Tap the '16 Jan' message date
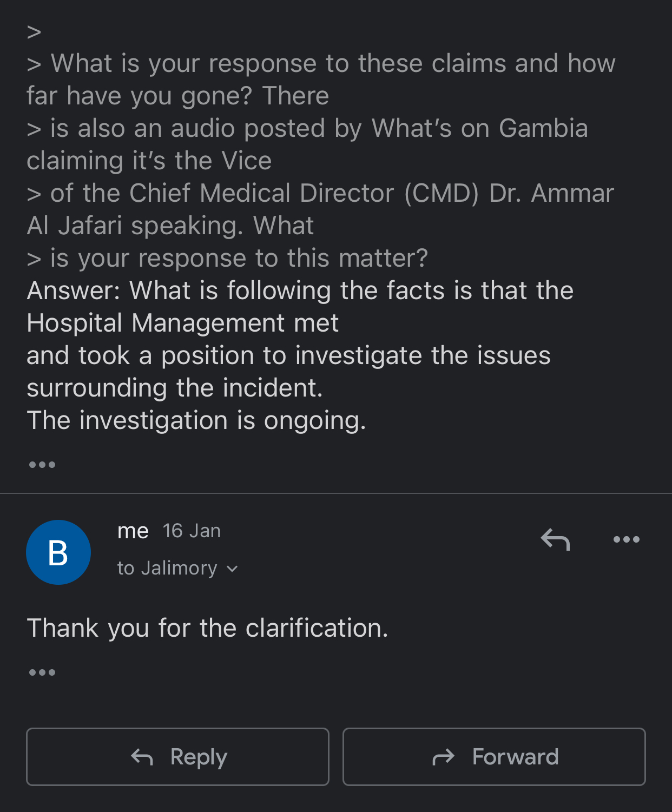 pos(192,531)
